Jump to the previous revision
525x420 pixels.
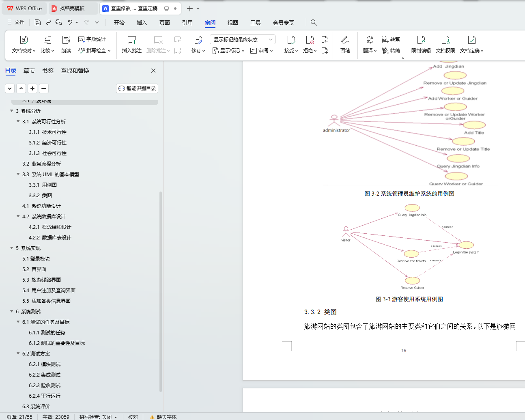tap(325, 39)
